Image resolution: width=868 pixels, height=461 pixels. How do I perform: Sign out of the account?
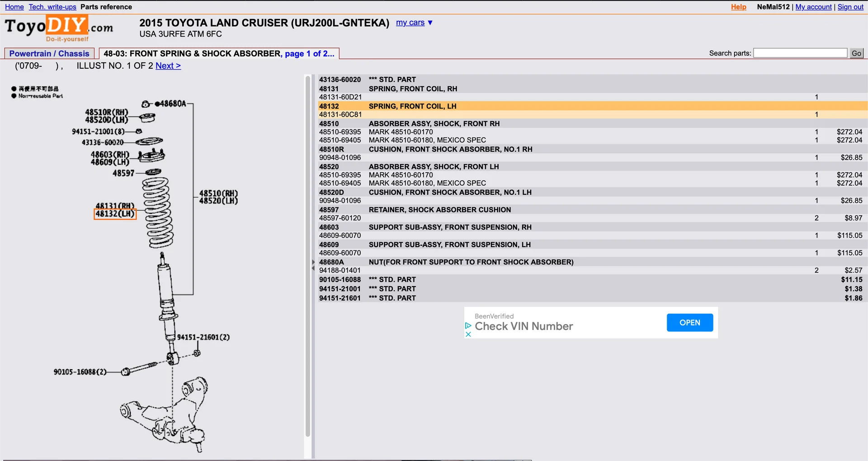[x=850, y=7]
